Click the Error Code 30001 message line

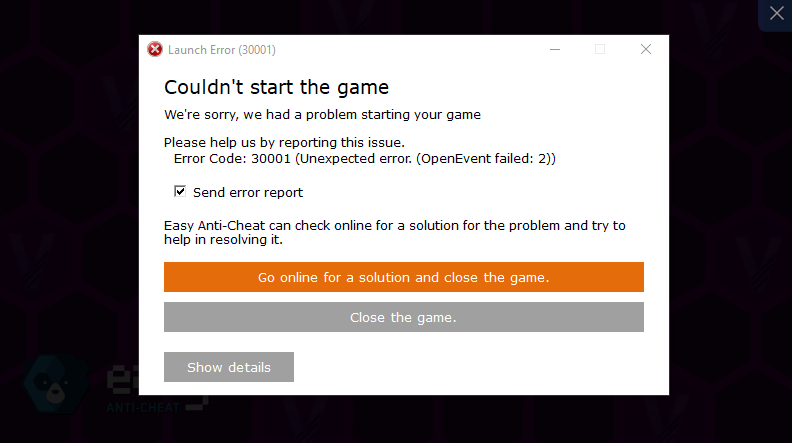tap(364, 158)
